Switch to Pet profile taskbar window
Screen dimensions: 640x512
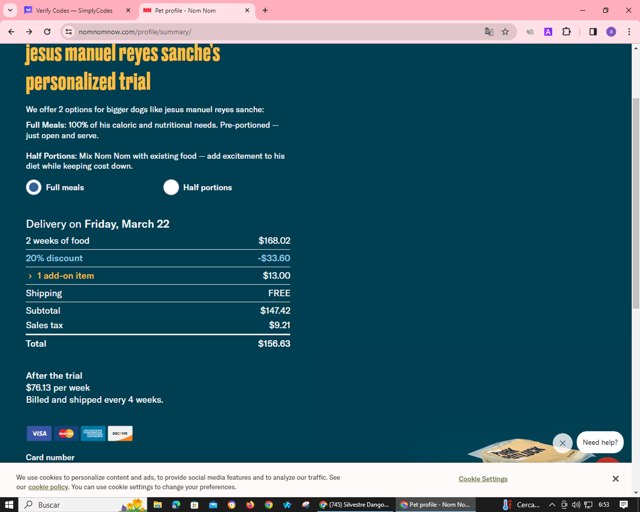[436, 505]
